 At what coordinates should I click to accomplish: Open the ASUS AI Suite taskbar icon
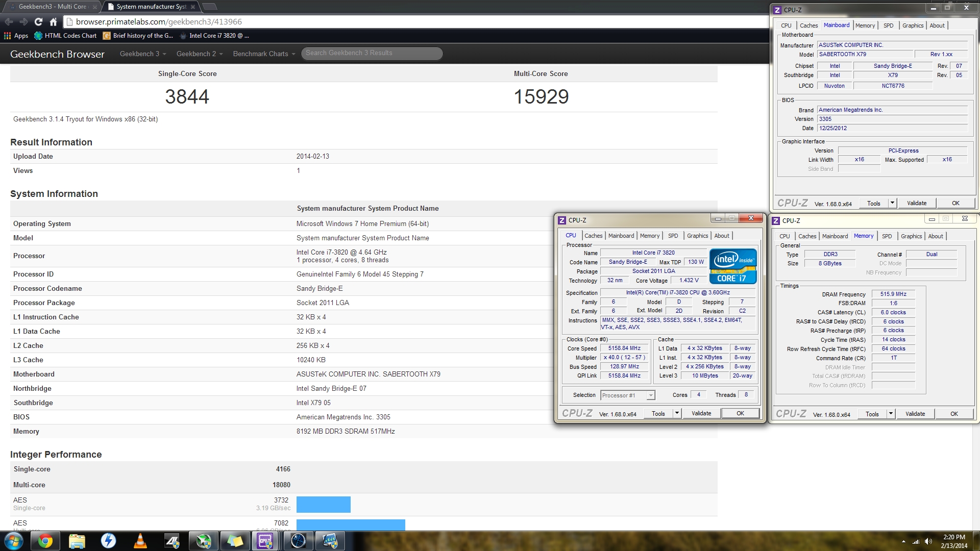171,541
